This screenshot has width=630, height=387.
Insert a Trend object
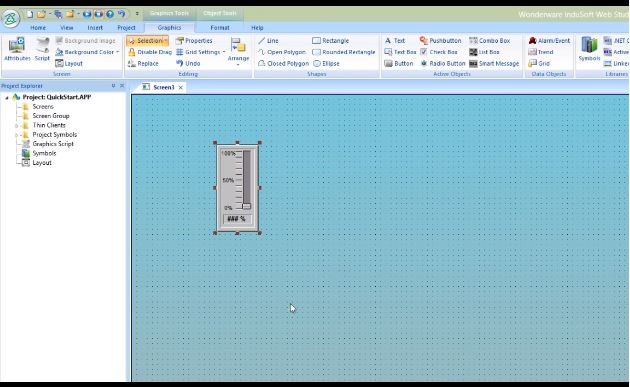pos(541,52)
